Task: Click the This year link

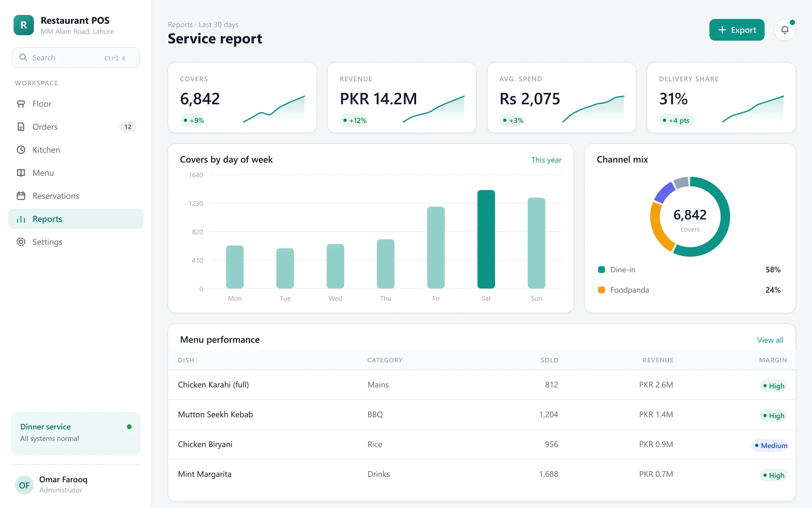Action: tap(546, 160)
